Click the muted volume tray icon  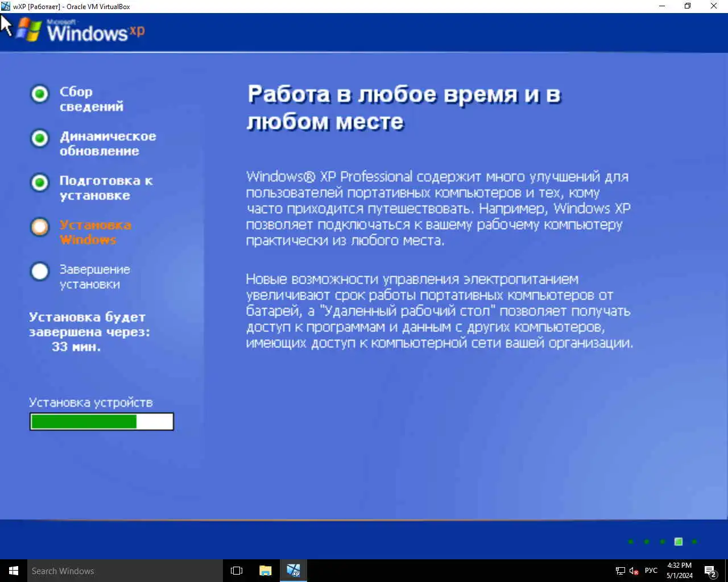[634, 571]
